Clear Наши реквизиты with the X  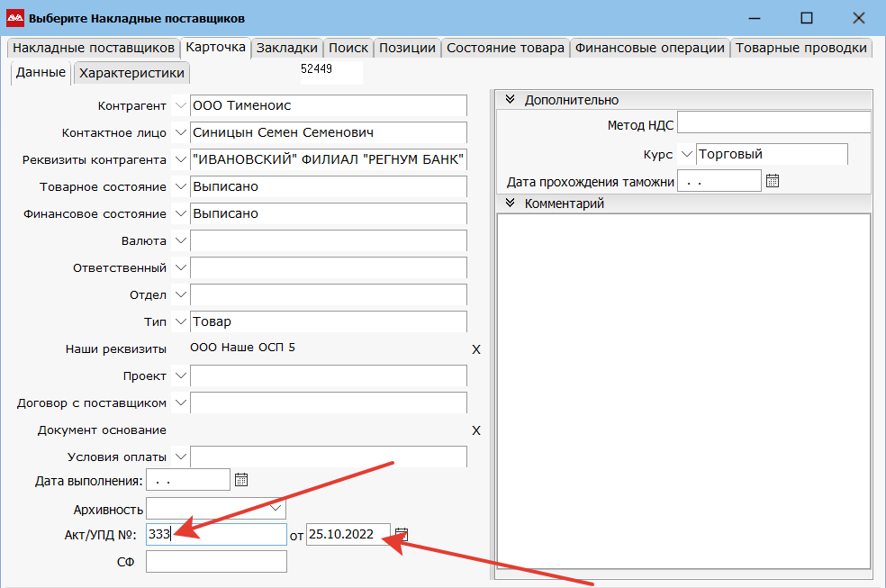tap(476, 349)
